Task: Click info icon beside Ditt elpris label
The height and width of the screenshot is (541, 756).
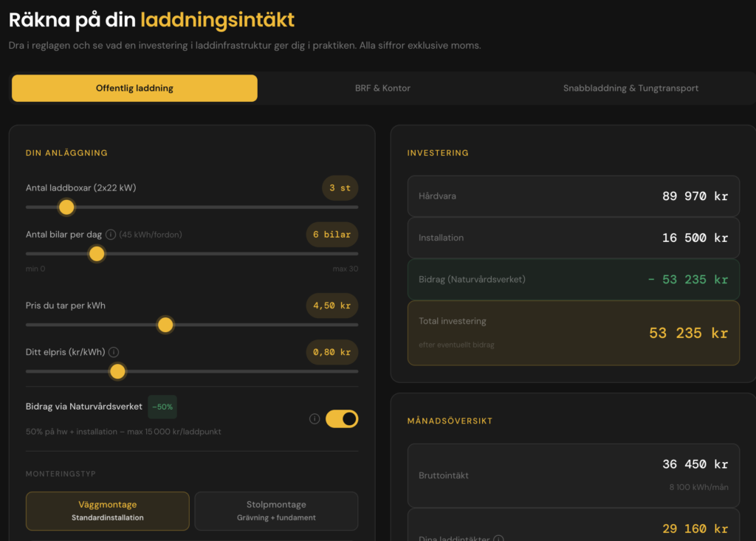Action: pos(114,352)
